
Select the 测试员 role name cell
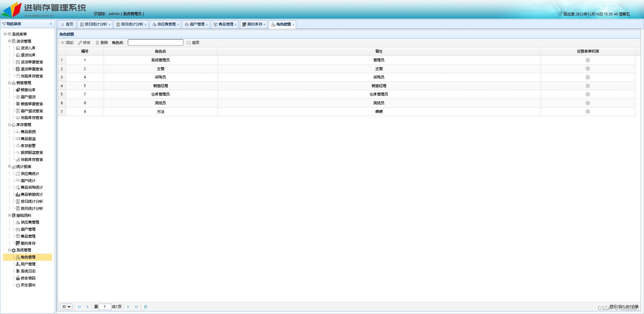[x=160, y=103]
